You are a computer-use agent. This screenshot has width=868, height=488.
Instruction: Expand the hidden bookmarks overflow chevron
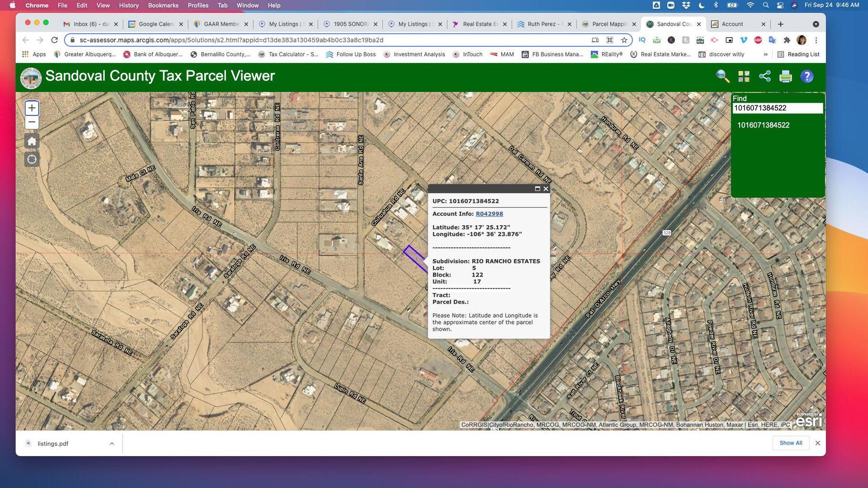click(x=765, y=54)
